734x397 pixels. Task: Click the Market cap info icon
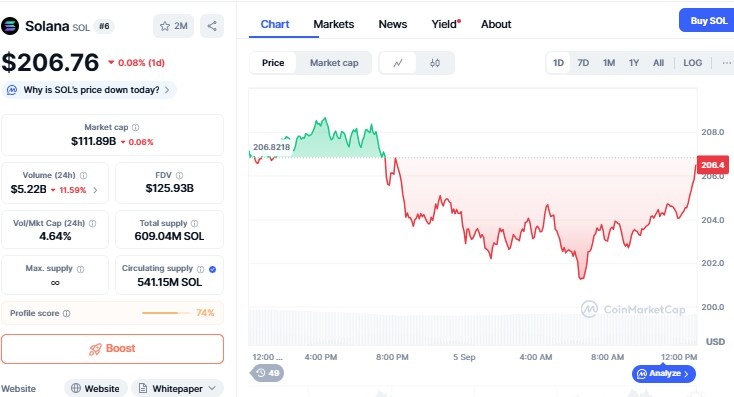tap(135, 127)
